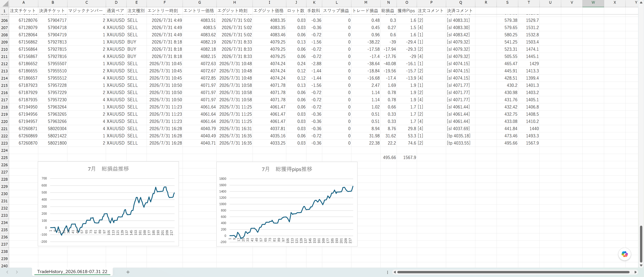
Task: Select the trade profit cell 31.98
Action: (x=366, y=136)
